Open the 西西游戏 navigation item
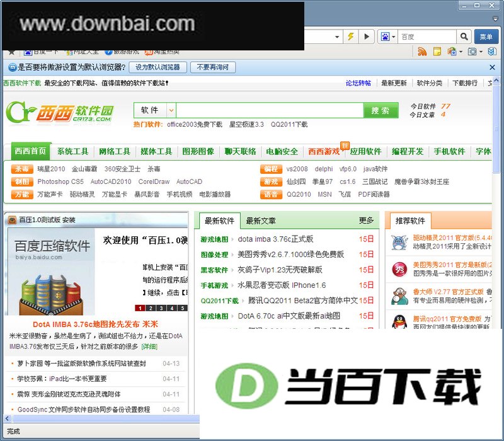The height and width of the screenshot is (441, 504). coord(324,151)
